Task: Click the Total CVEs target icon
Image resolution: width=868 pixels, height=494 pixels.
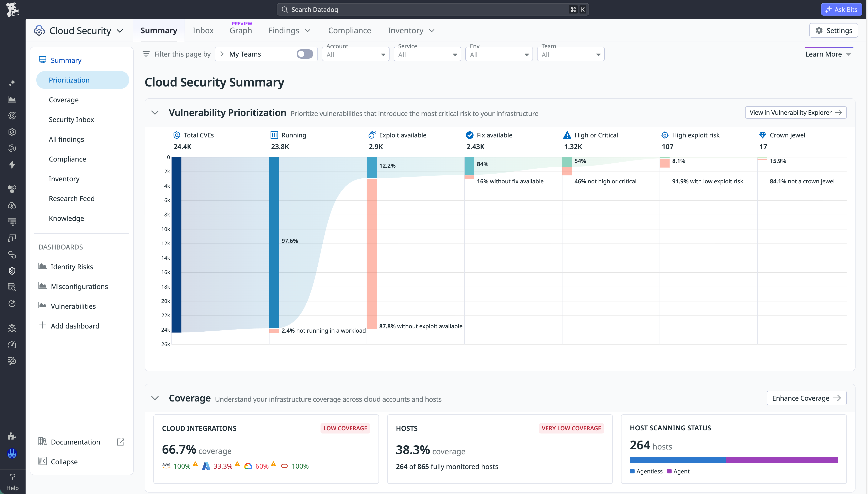Action: click(x=177, y=135)
